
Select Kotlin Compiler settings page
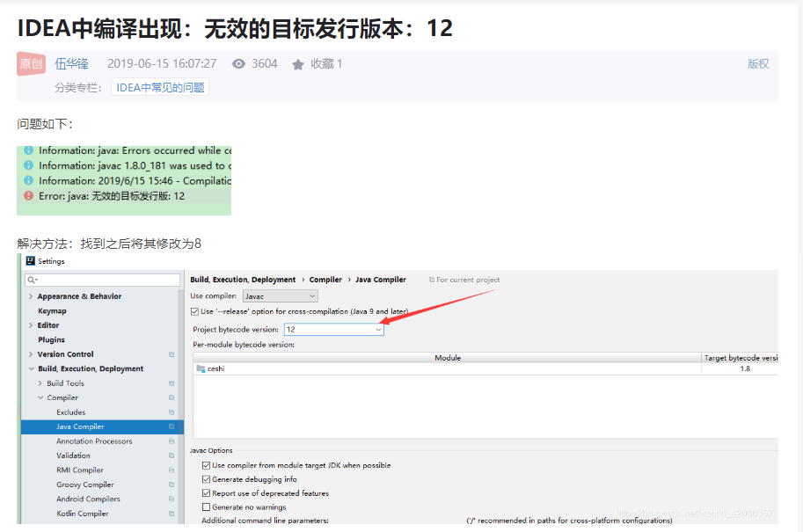point(83,514)
